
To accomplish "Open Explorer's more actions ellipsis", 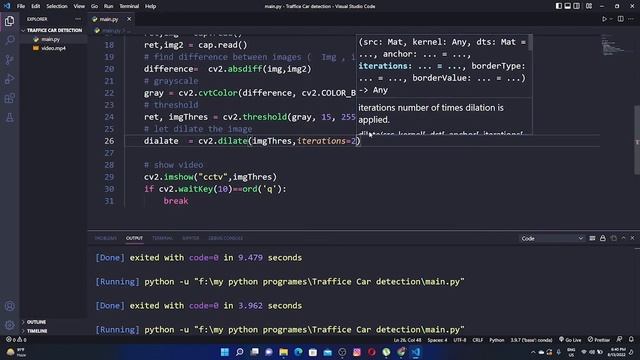I will 78,19.
